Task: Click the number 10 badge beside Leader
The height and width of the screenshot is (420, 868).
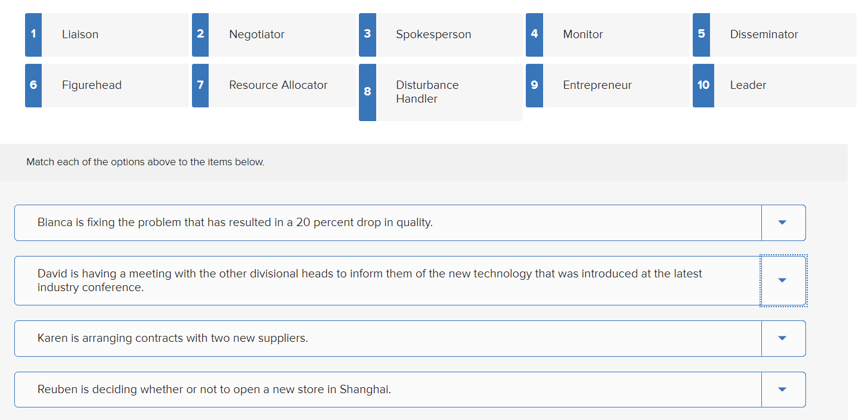Action: [703, 85]
